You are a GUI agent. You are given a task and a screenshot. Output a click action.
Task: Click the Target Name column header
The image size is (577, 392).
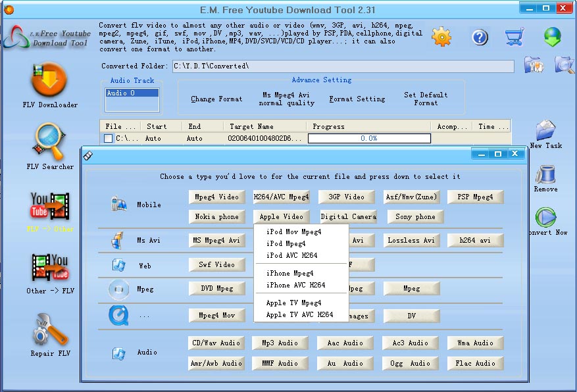264,126
